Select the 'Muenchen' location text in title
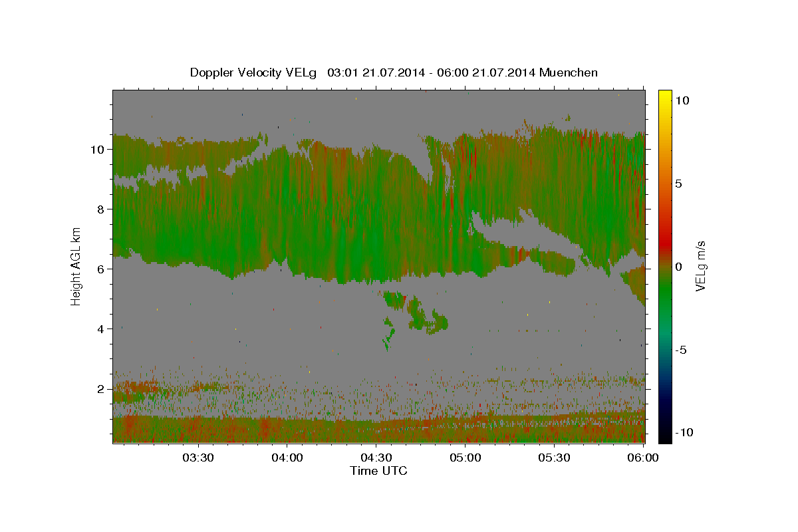The image size is (798, 532). tap(569, 72)
